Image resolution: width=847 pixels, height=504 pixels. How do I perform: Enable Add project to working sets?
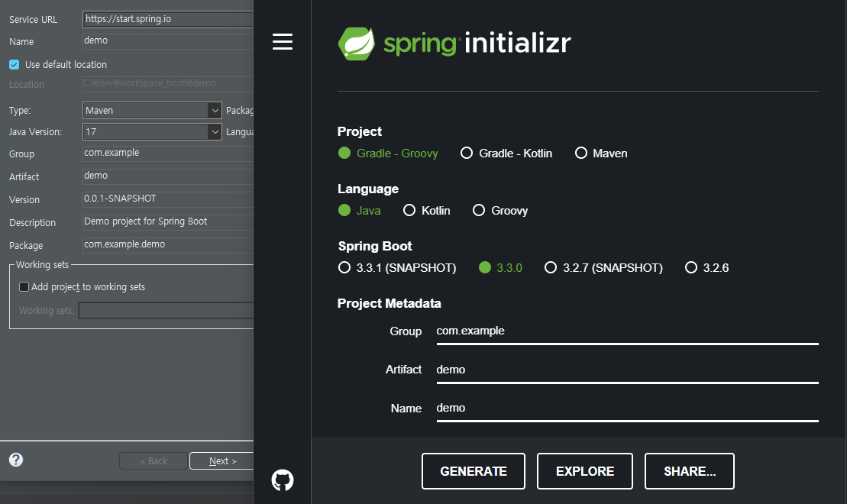click(x=24, y=287)
